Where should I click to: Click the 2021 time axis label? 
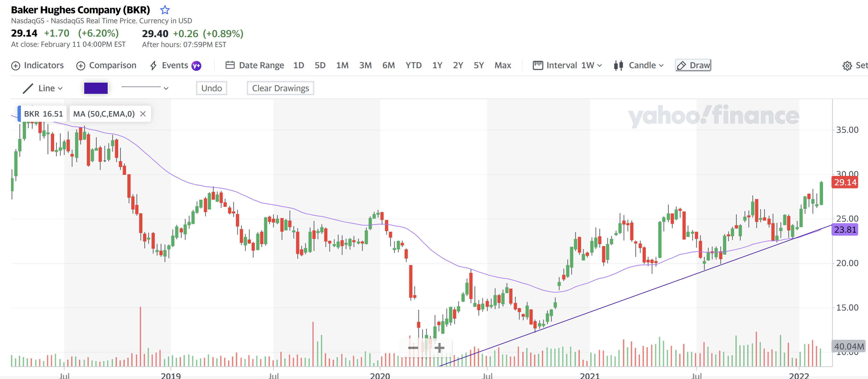(x=590, y=375)
